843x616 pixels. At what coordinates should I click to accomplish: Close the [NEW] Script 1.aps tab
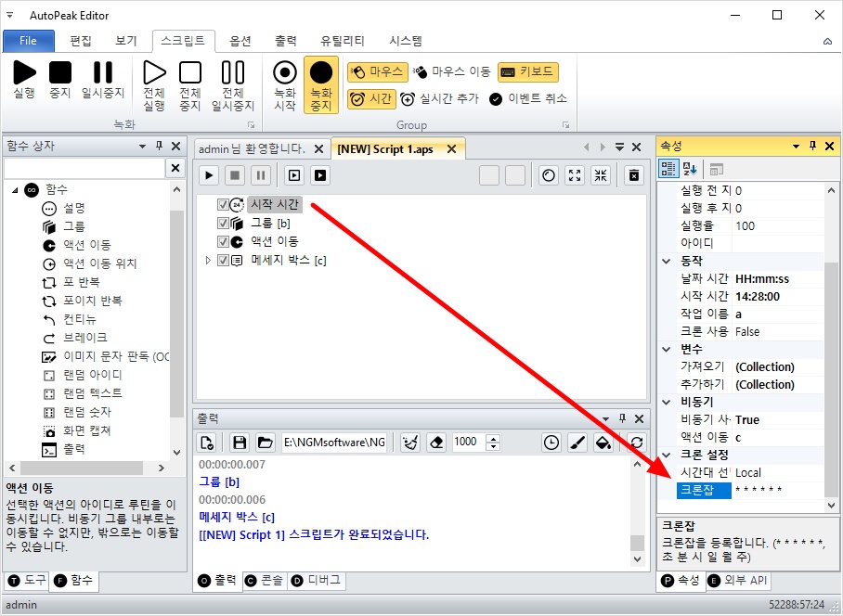pos(451,148)
